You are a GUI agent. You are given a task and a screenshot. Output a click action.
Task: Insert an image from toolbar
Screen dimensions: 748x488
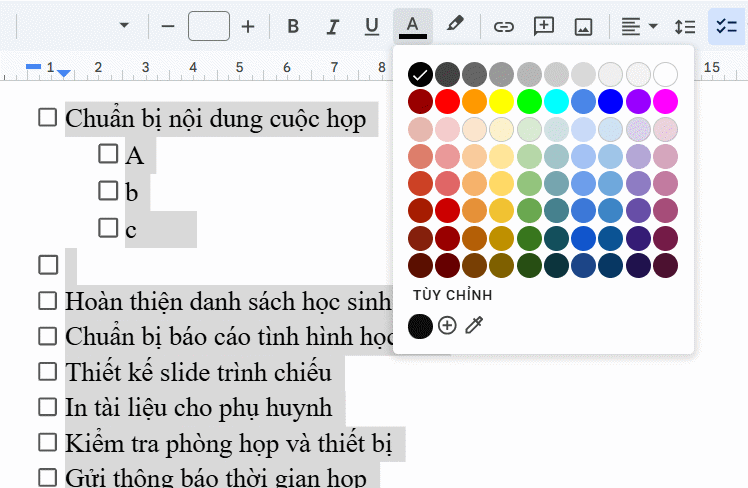(x=583, y=27)
